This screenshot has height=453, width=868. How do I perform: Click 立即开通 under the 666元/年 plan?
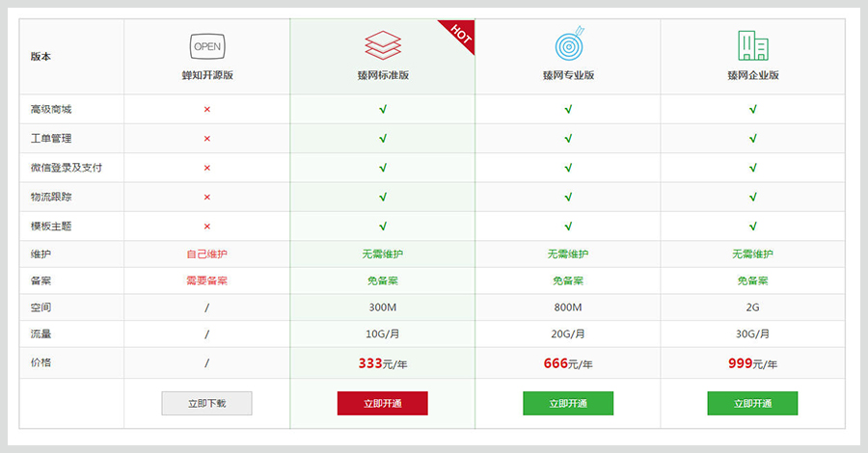(568, 403)
